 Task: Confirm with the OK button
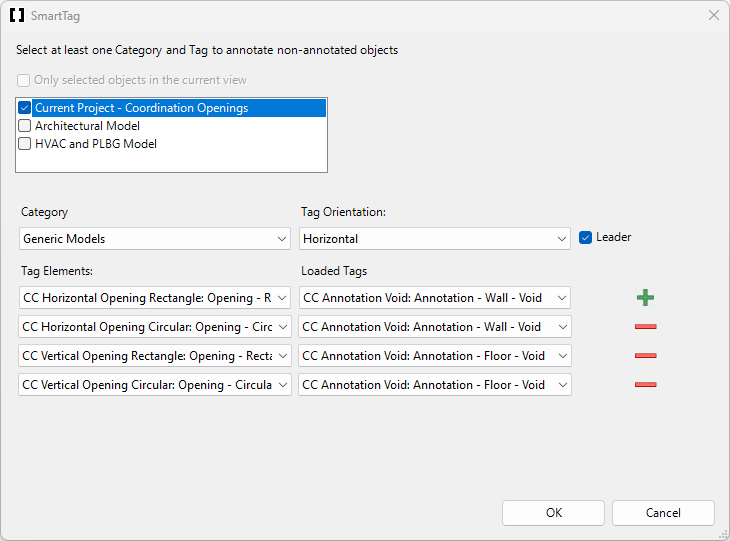click(x=553, y=513)
